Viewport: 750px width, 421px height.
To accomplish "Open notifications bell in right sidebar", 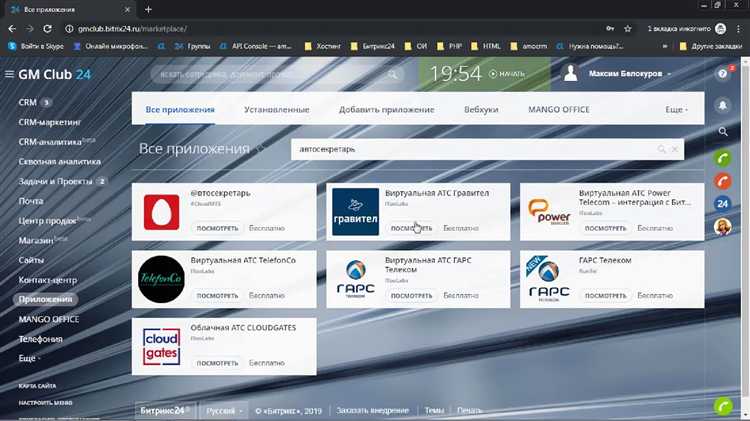I will [723, 105].
